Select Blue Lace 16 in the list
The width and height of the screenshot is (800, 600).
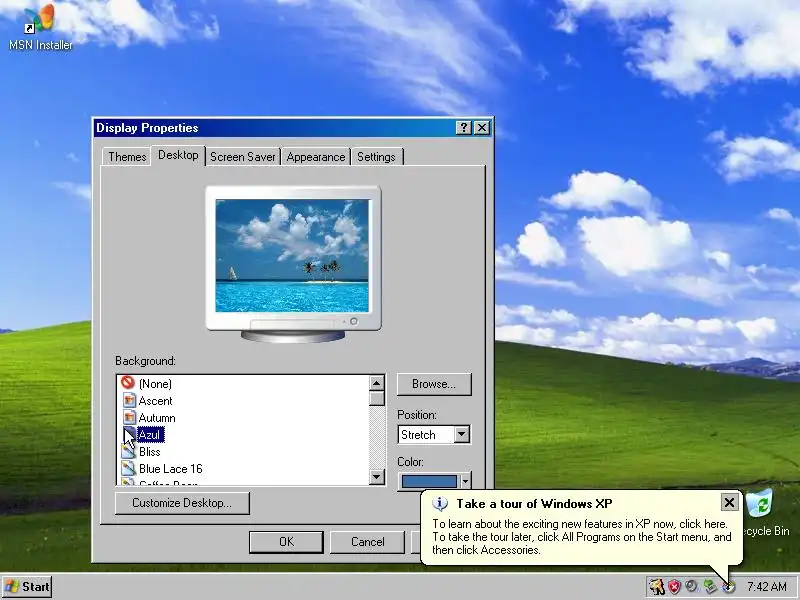pyautogui.click(x=170, y=468)
